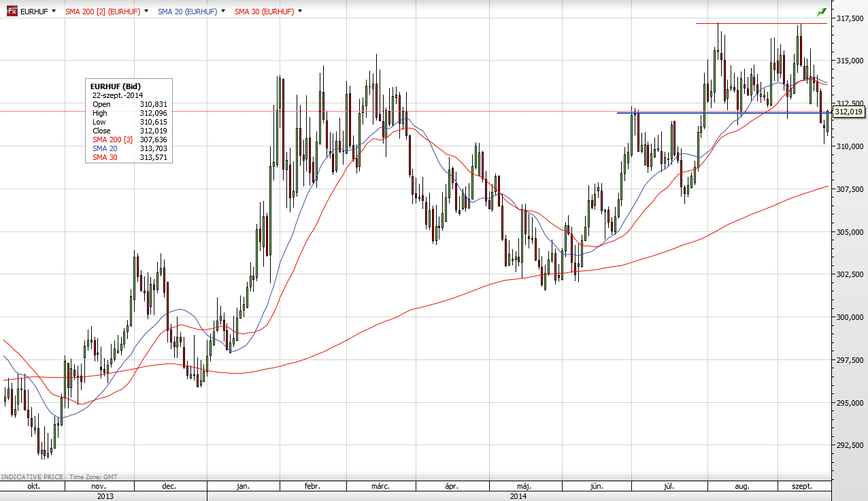
Task: Click the 302,500 price axis label
Action: 850,274
